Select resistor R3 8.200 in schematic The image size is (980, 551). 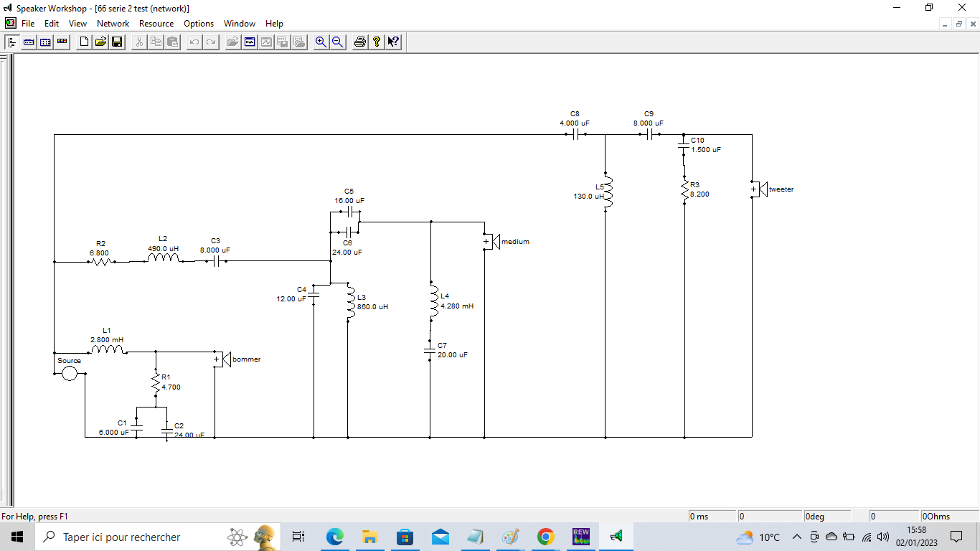(x=684, y=189)
